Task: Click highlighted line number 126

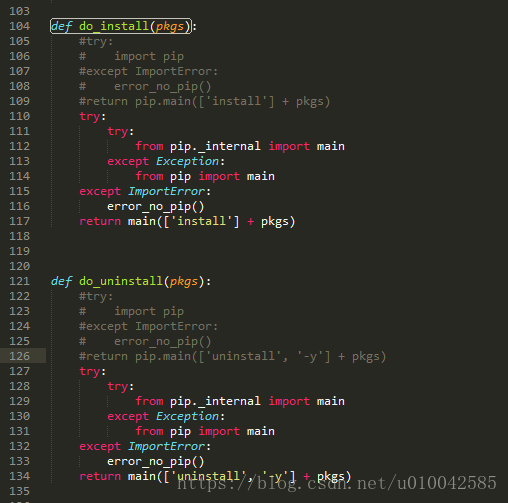Action: [x=20, y=356]
